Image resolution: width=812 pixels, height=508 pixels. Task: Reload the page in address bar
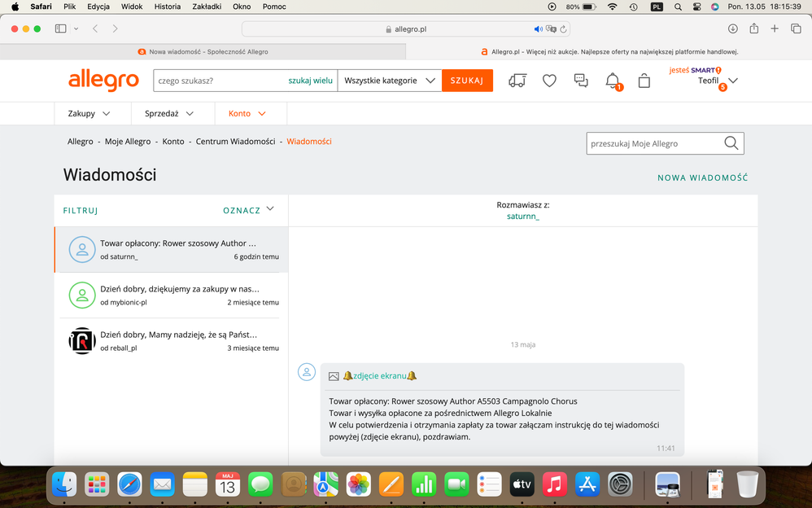[x=563, y=29]
